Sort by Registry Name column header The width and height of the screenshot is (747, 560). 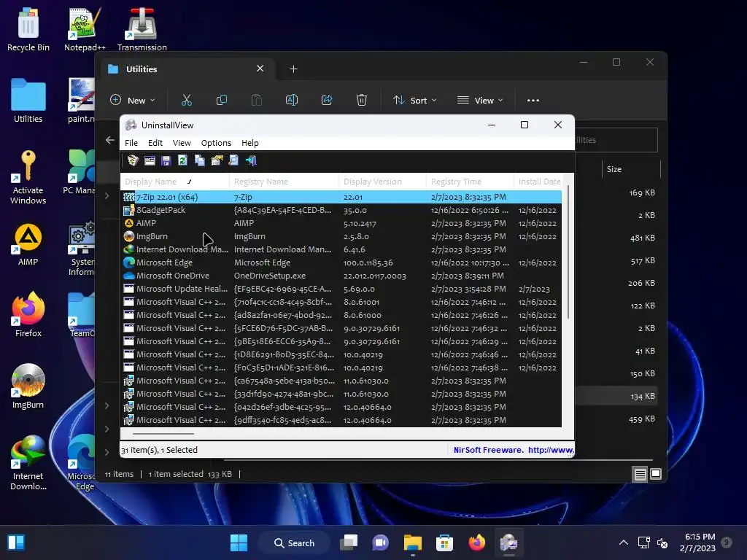pyautogui.click(x=284, y=182)
